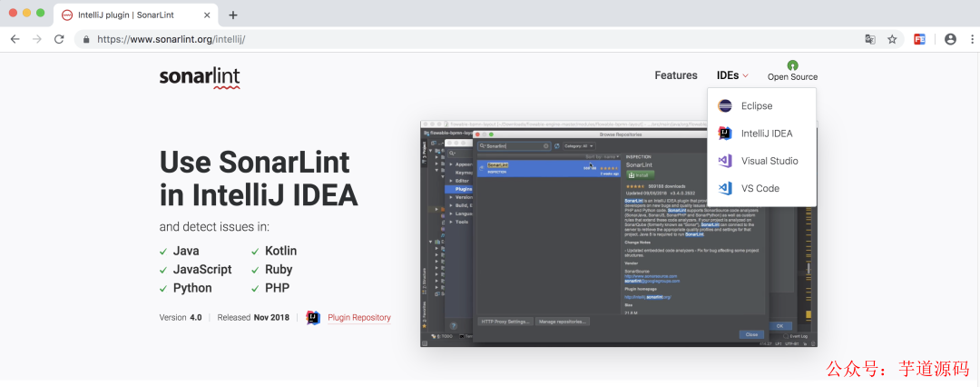Click the sonarlint logo
This screenshot has height=387, width=980.
[x=200, y=77]
